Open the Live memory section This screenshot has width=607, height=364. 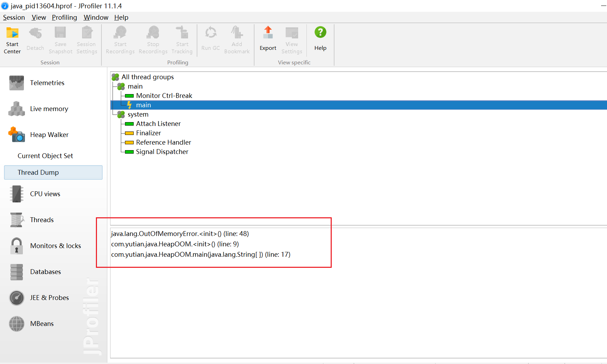(x=49, y=109)
